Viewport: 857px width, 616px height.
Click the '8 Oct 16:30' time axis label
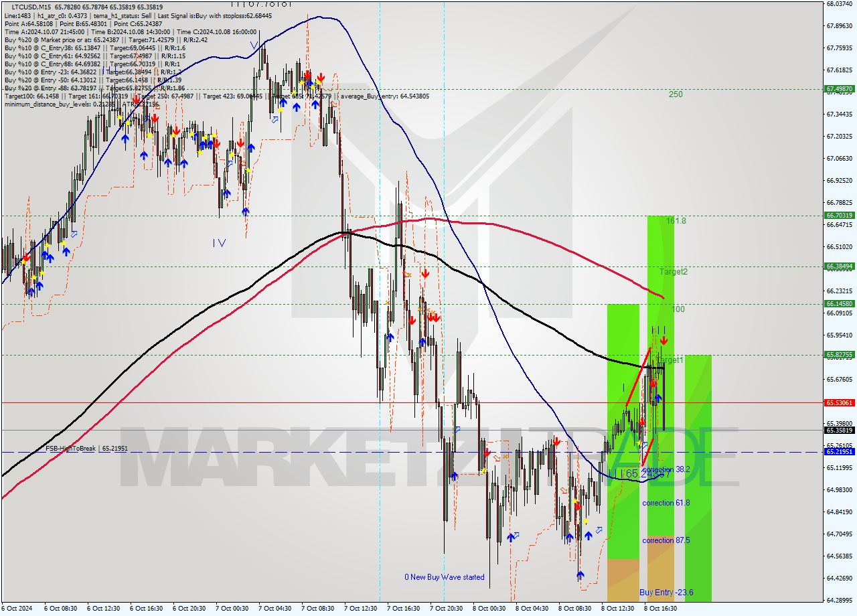pyautogui.click(x=662, y=609)
